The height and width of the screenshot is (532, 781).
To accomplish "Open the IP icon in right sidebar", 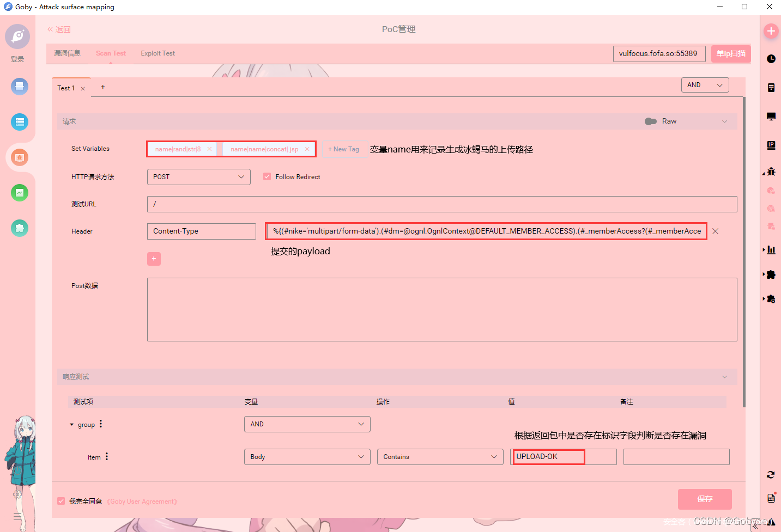I will click(x=771, y=145).
